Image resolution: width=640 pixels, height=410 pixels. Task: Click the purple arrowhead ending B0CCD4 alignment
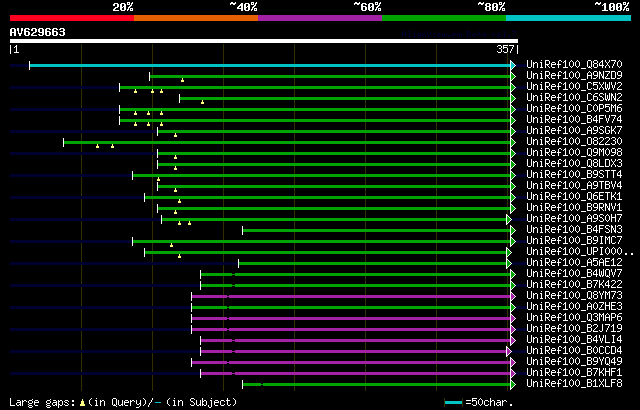[509, 352]
